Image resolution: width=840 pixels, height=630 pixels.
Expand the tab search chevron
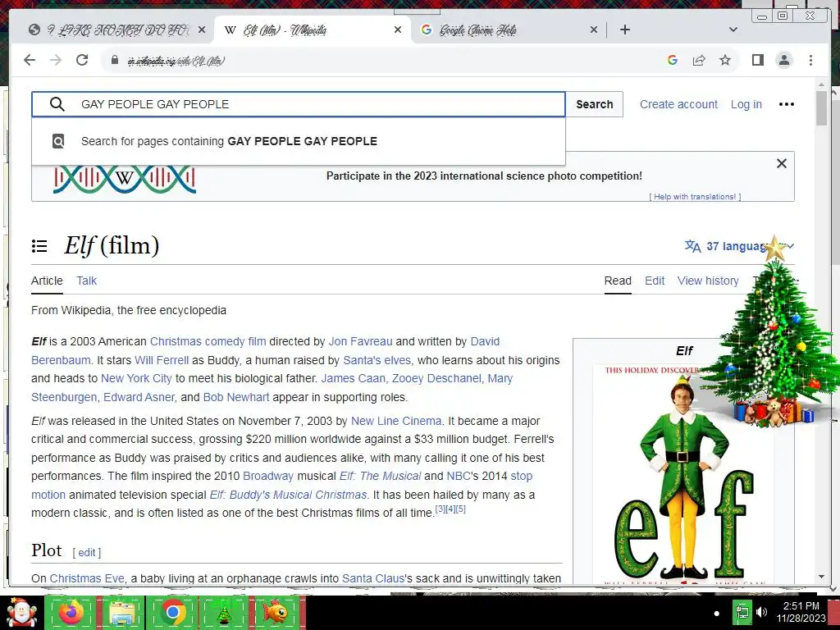tap(733, 30)
